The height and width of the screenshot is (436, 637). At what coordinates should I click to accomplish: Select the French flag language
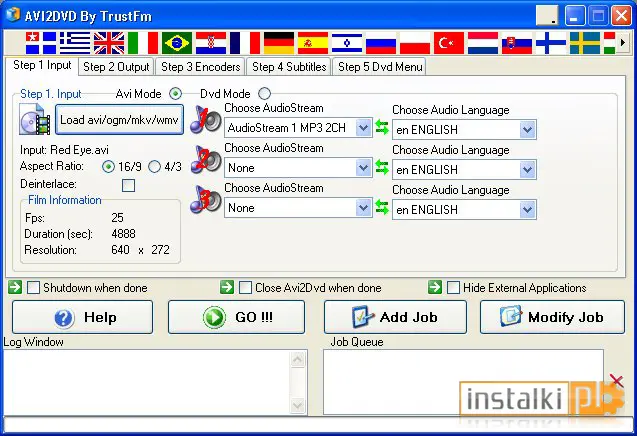point(245,43)
